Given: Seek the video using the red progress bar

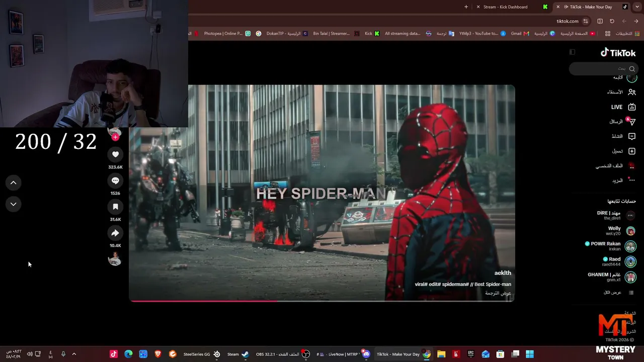Looking at the screenshot, I should click(x=322, y=301).
